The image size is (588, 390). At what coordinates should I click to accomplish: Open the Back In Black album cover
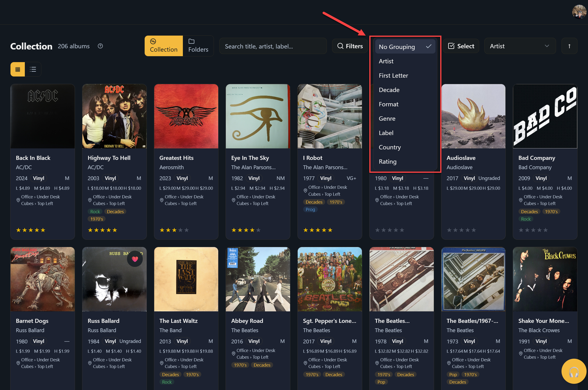point(42,116)
